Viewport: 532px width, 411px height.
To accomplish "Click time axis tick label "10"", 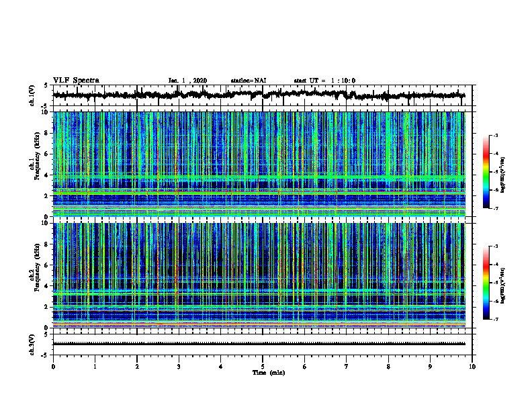I will point(472,367).
